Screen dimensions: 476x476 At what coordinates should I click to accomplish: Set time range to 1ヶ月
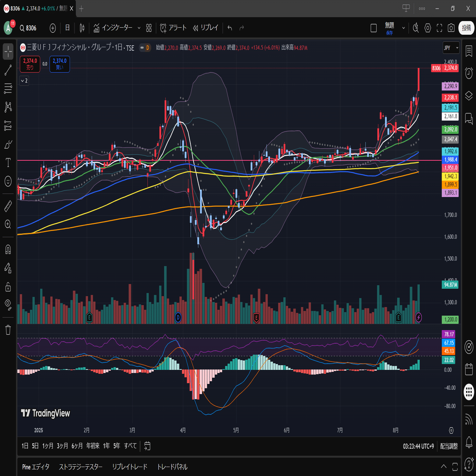pos(48,446)
